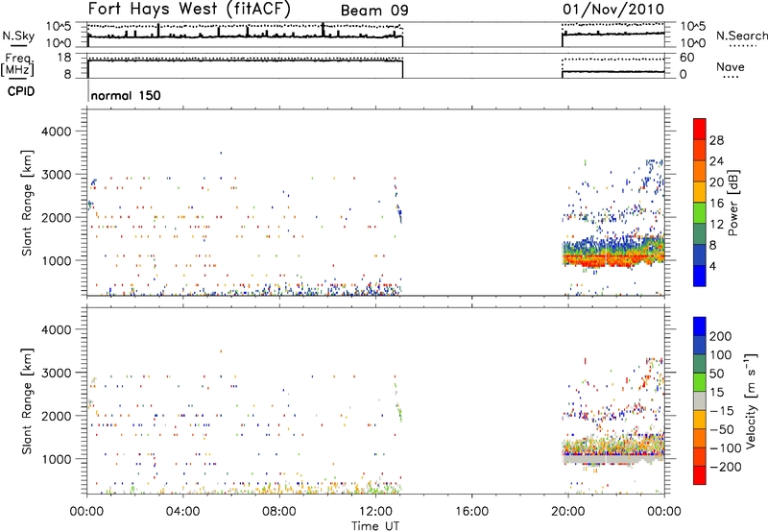Click the gray segment of velocity colorbar
This screenshot has height=532, width=768.
(x=700, y=400)
